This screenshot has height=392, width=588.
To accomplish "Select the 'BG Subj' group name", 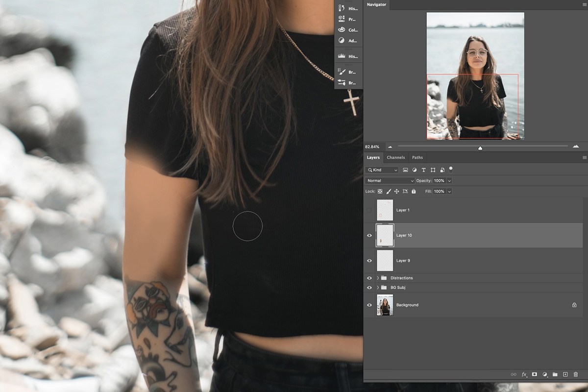I will tap(398, 288).
